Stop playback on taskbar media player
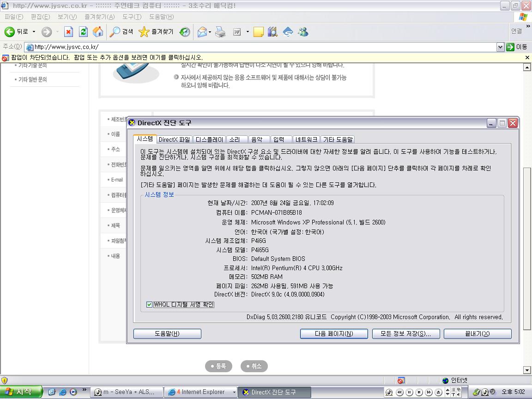This screenshot has width=532, height=399. [x=419, y=392]
